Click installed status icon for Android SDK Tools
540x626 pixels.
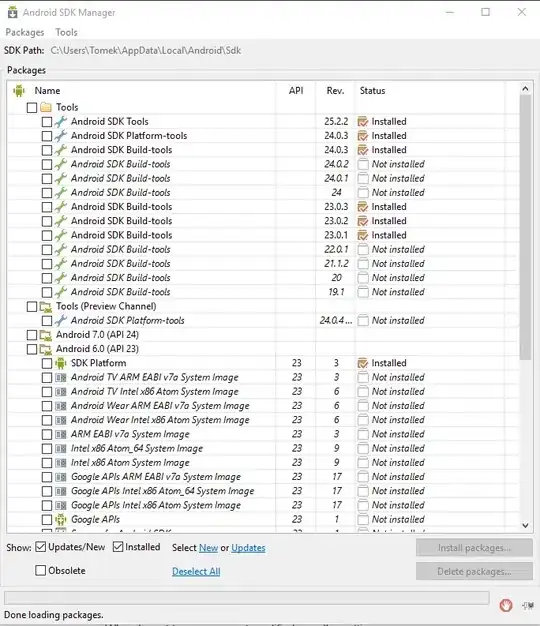click(x=363, y=121)
